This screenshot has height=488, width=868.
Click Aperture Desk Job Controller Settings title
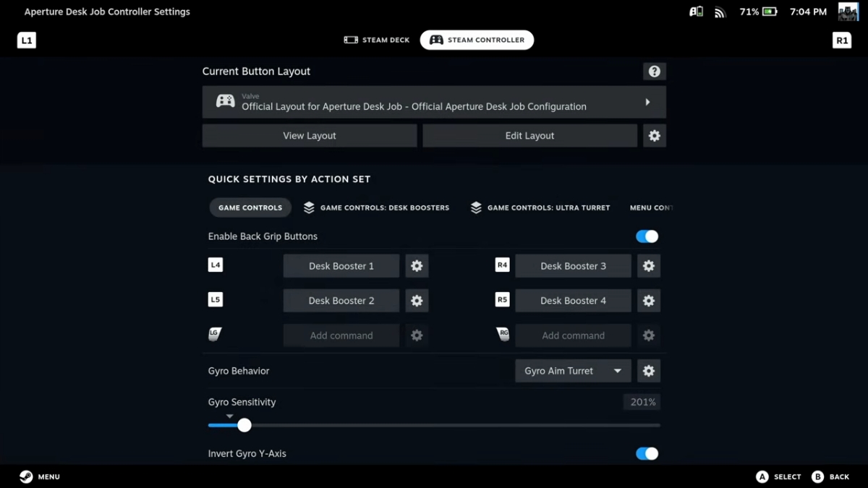(107, 12)
